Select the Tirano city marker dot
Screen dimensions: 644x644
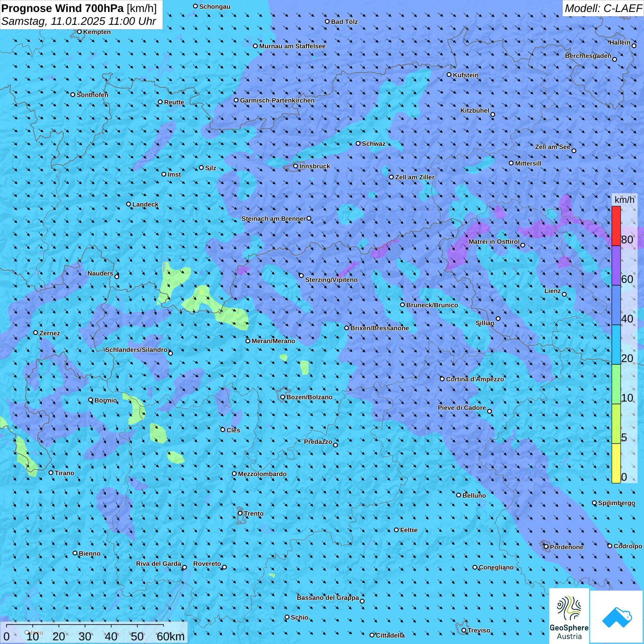[x=51, y=472]
